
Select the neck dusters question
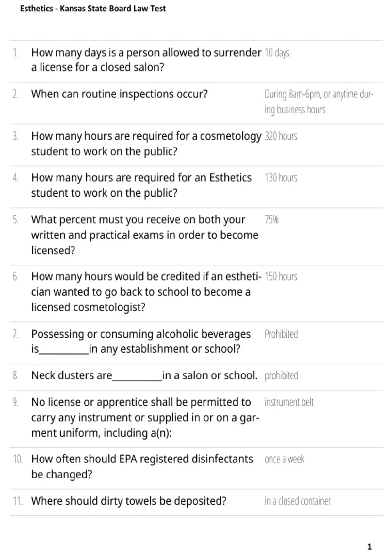click(x=144, y=375)
